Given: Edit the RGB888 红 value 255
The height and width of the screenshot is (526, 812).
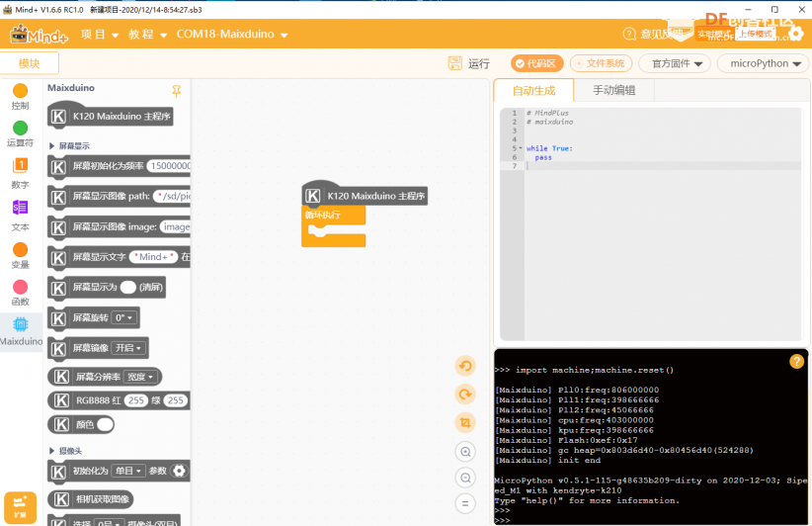Looking at the screenshot, I should point(136,400).
